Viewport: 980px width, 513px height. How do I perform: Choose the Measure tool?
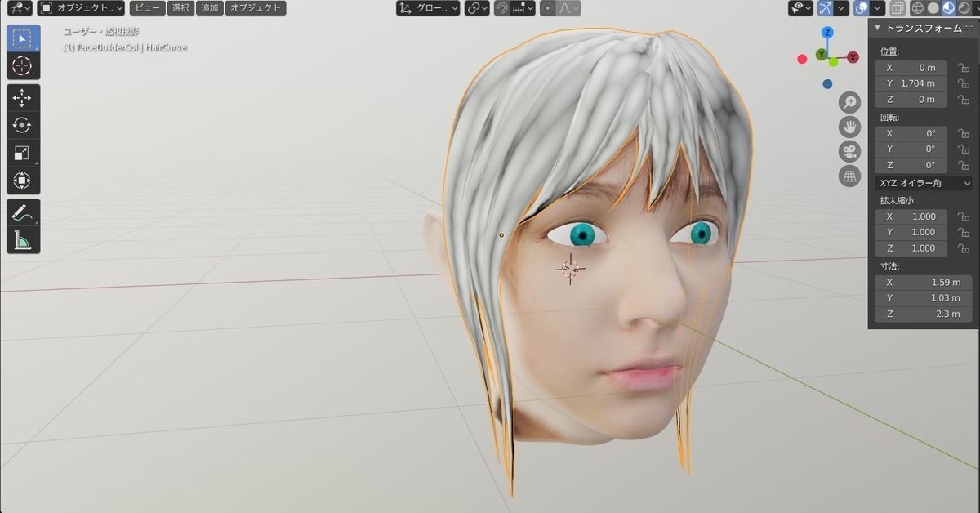coord(23,241)
